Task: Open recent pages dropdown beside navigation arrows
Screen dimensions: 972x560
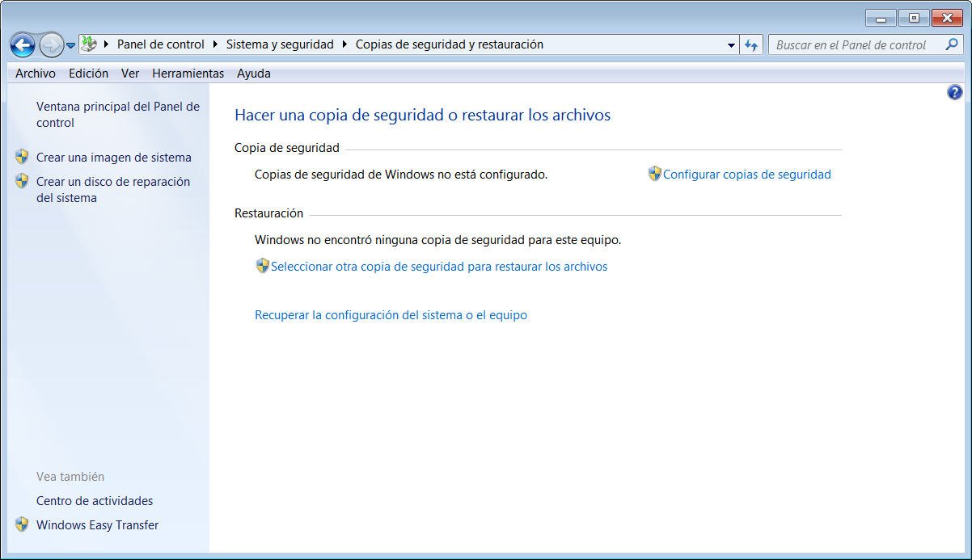Action: [x=70, y=45]
